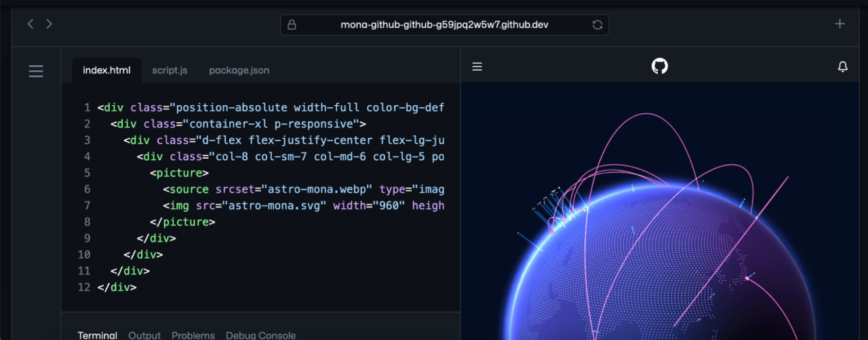Click line number 5 in the gutter
868x340 pixels.
[x=87, y=173]
